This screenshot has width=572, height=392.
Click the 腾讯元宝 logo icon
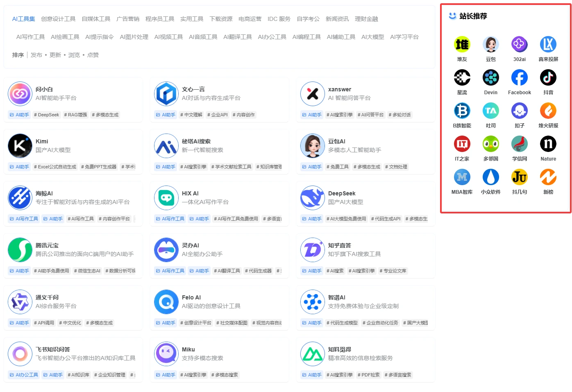[x=20, y=250]
